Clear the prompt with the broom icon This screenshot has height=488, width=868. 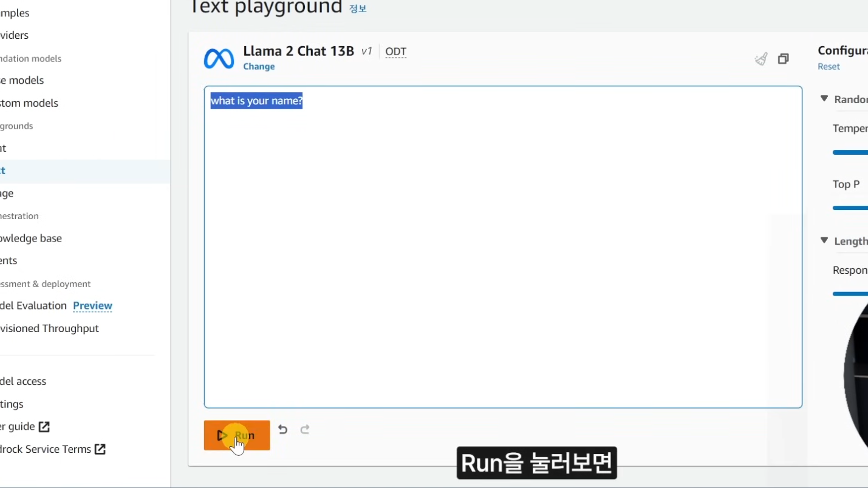coord(761,59)
